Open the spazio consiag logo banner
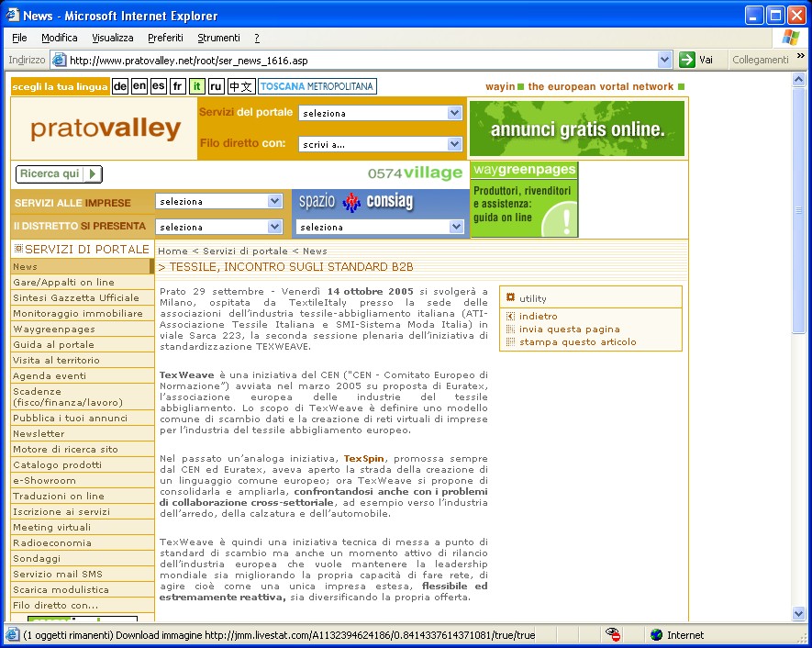Image resolution: width=812 pixels, height=648 pixels. pos(356,202)
